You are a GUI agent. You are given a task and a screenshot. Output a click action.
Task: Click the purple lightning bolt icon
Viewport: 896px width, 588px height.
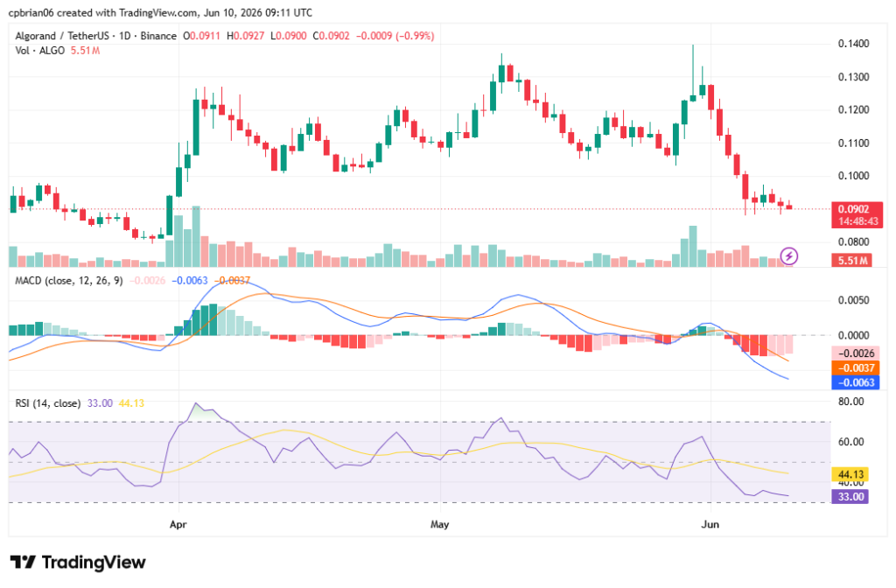(788, 256)
